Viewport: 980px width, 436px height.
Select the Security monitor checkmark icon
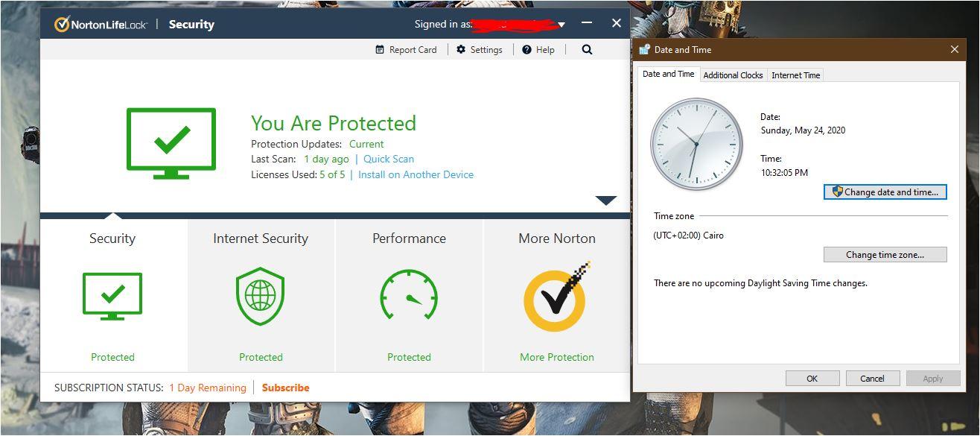click(112, 296)
